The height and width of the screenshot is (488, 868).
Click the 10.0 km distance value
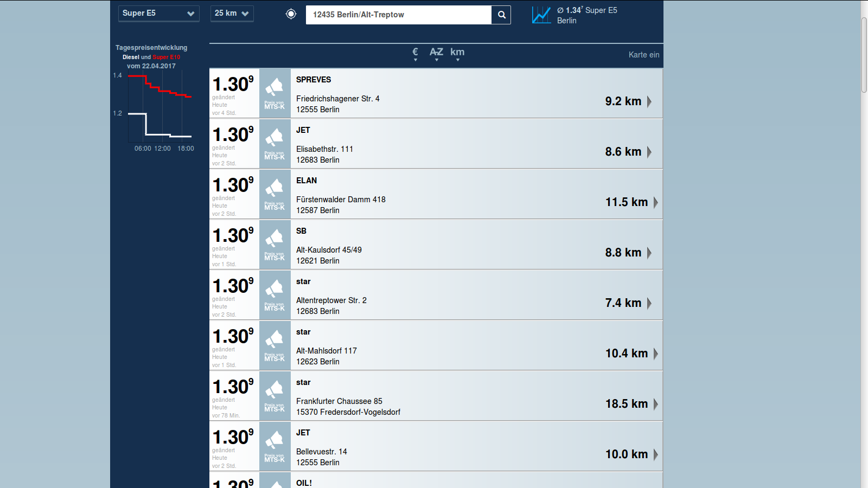tap(627, 454)
